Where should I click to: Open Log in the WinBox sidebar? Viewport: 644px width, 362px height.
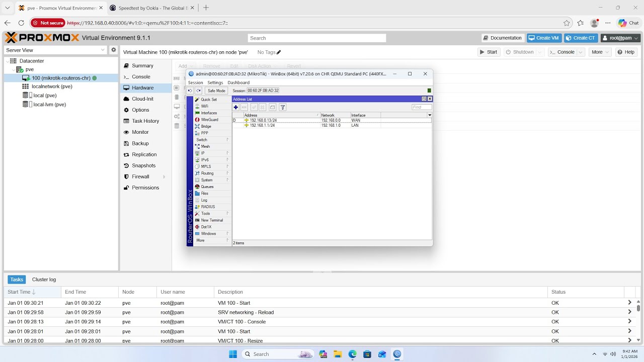(204, 200)
